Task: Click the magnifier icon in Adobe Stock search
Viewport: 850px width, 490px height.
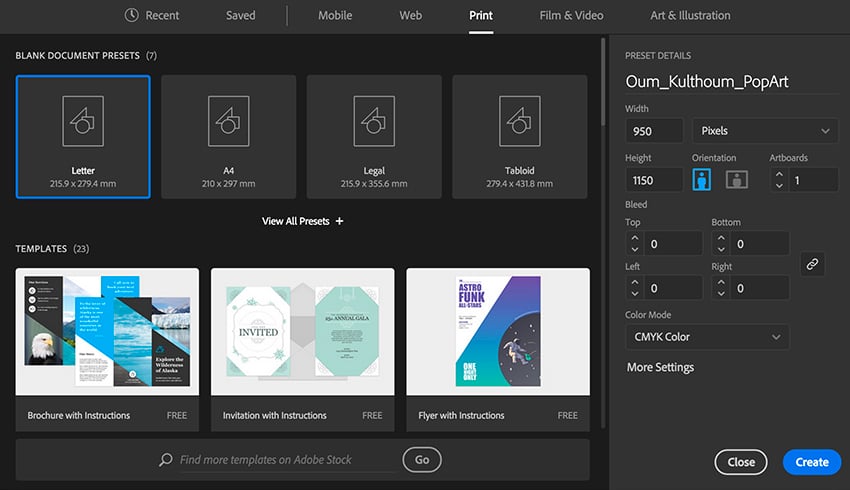Action: tap(166, 460)
